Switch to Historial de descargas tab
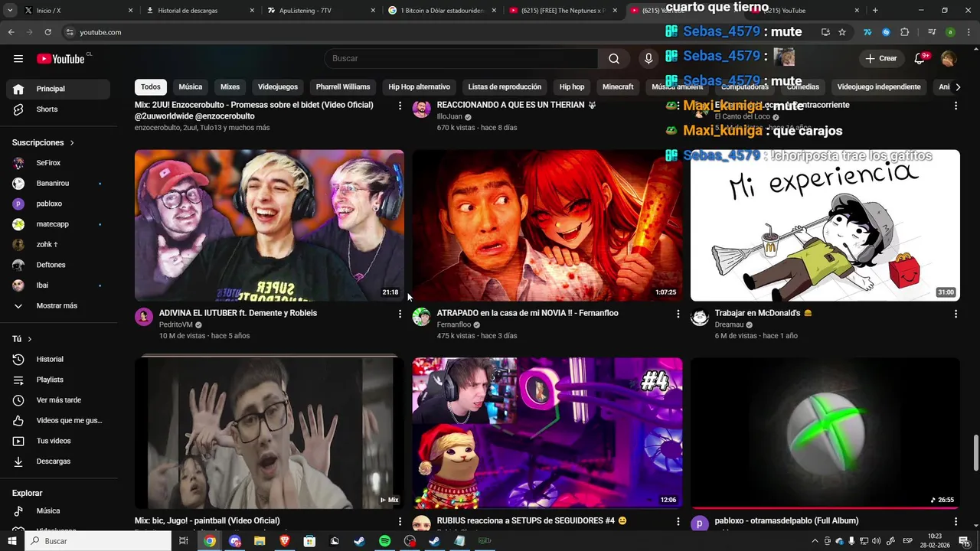The width and height of the screenshot is (980, 551). tap(199, 11)
